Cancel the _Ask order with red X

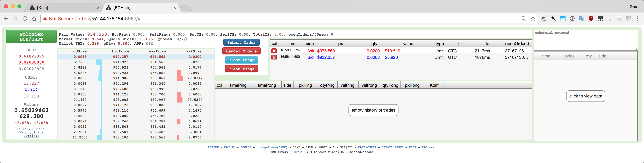coord(274,51)
